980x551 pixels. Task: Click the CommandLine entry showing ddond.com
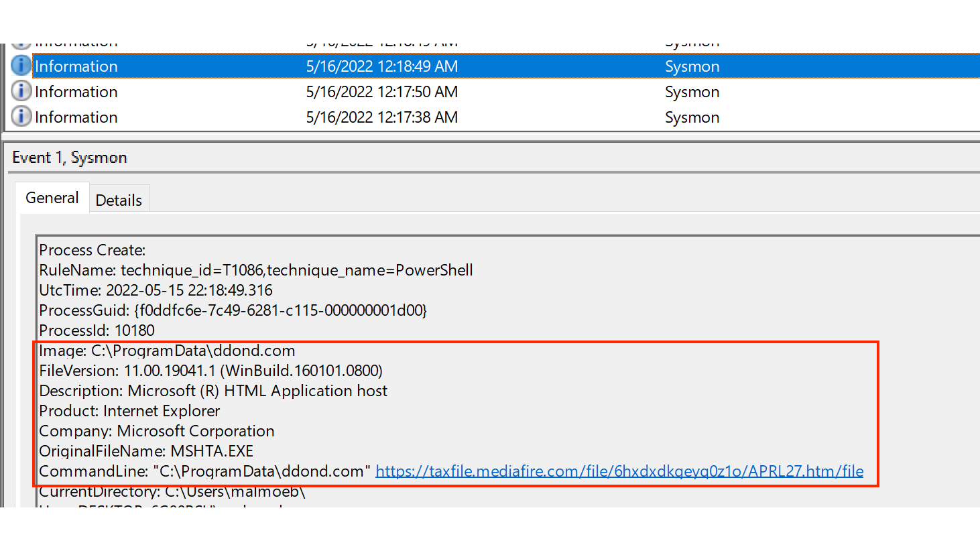pyautogui.click(x=201, y=471)
